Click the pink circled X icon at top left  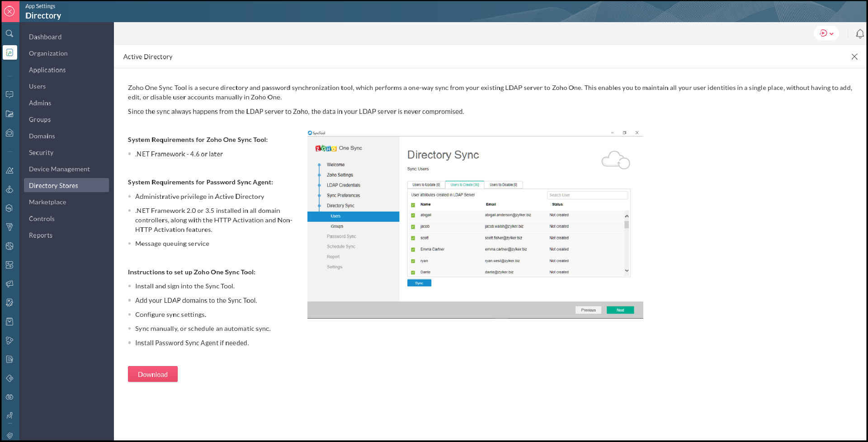(9, 11)
